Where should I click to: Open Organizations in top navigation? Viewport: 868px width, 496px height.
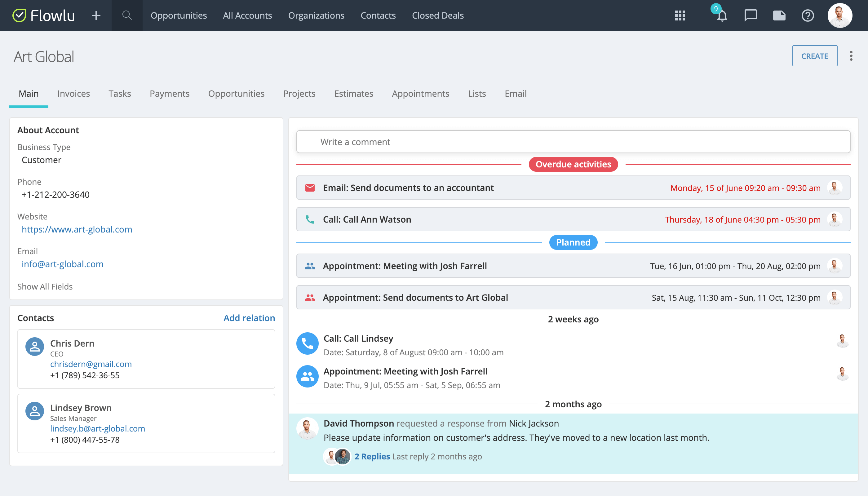point(316,15)
